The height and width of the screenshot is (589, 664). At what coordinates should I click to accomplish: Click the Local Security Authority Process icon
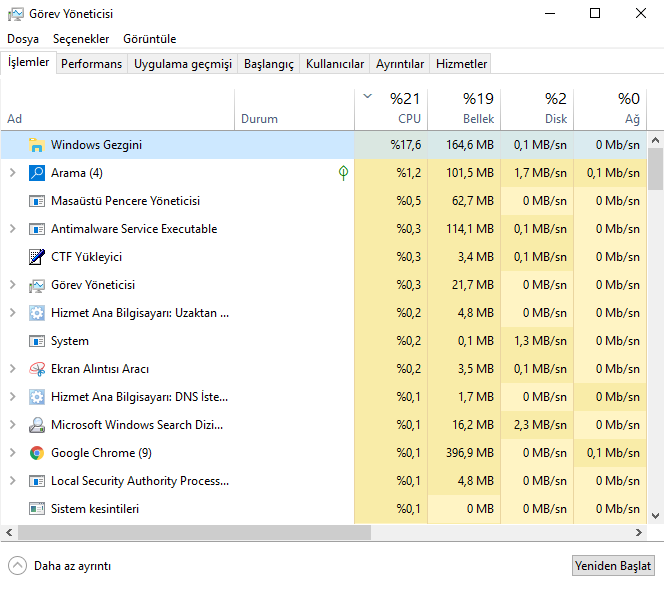pos(37,481)
